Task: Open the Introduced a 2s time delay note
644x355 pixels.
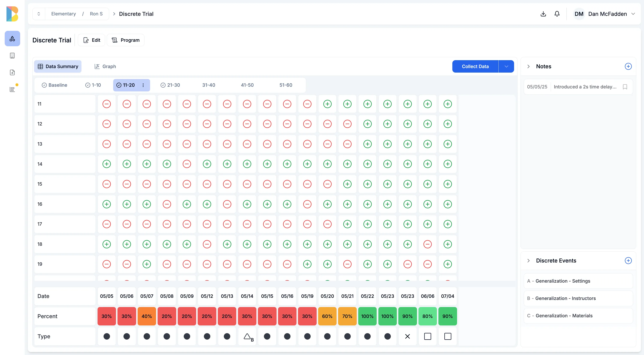Action: (x=578, y=87)
